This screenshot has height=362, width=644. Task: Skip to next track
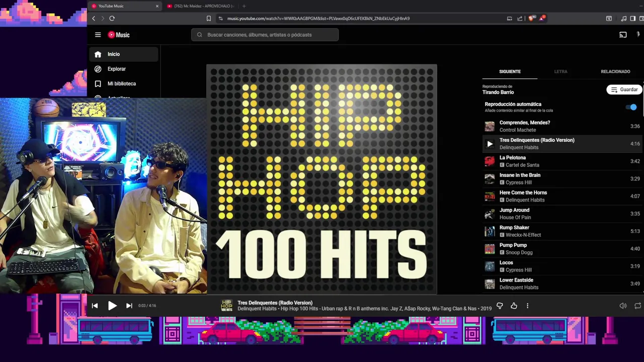(129, 306)
